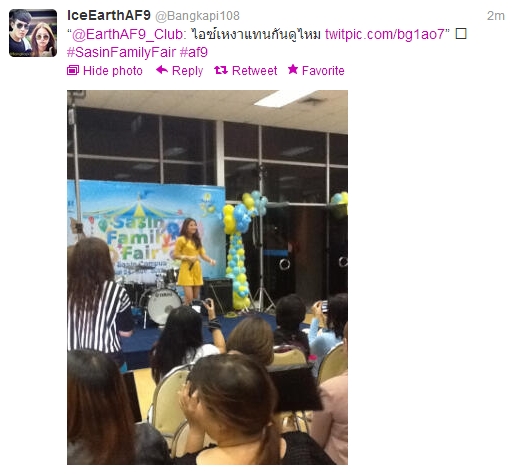Click the Reply text link
The image size is (514, 474).
tap(187, 71)
